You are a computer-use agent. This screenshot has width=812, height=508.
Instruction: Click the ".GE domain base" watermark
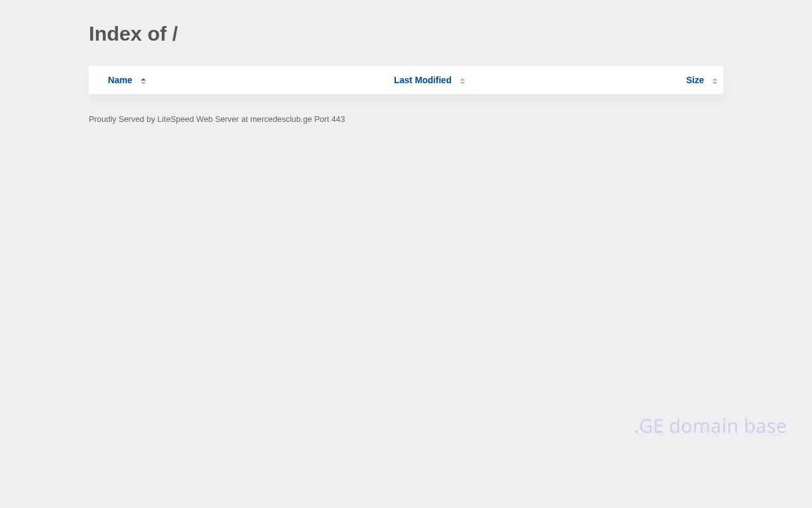[x=710, y=425]
